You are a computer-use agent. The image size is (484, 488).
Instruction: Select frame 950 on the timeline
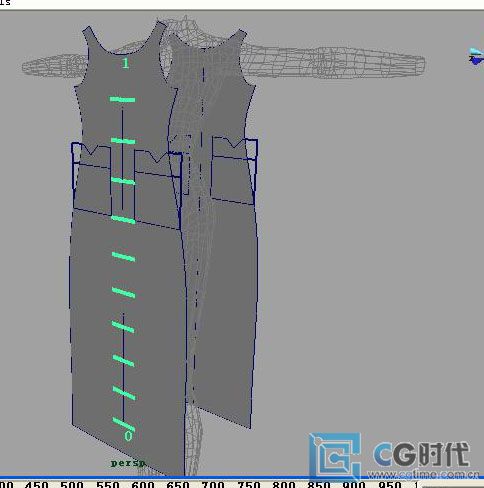390,484
